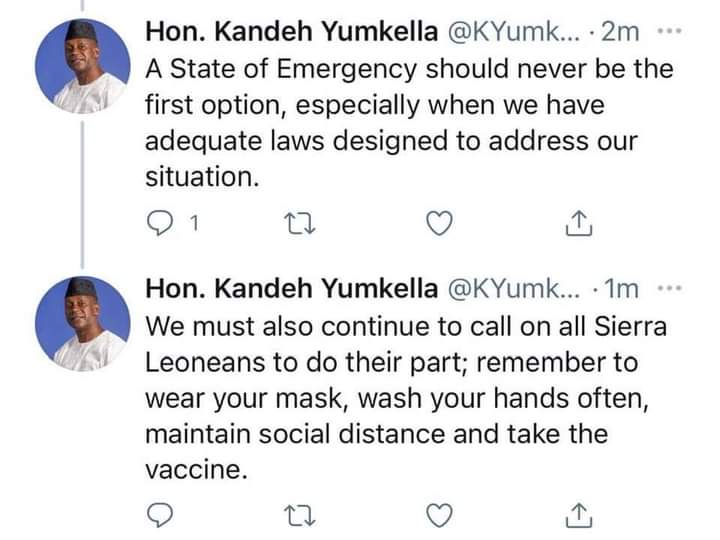Open profile picture on first tweet
The width and height of the screenshot is (720, 540).
[81, 66]
